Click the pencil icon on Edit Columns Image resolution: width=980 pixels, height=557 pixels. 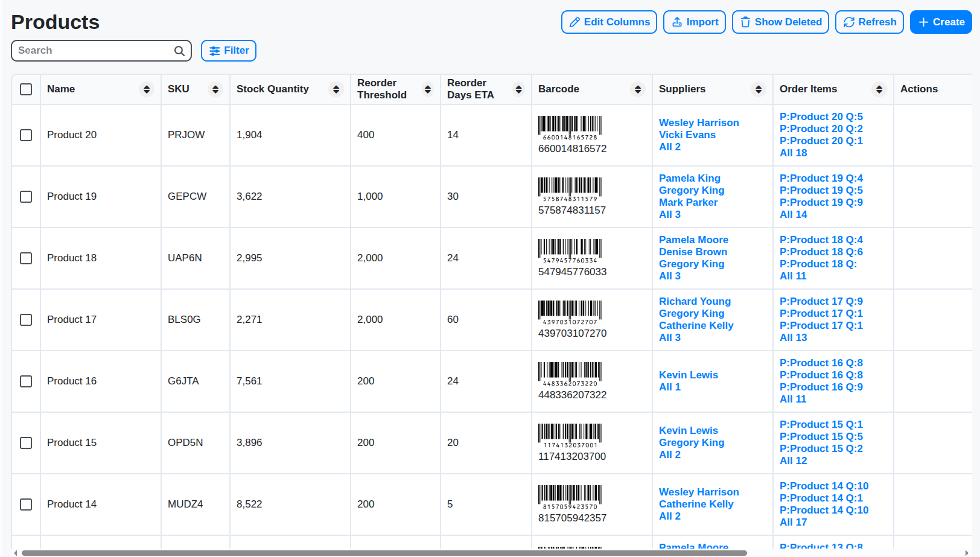(576, 22)
